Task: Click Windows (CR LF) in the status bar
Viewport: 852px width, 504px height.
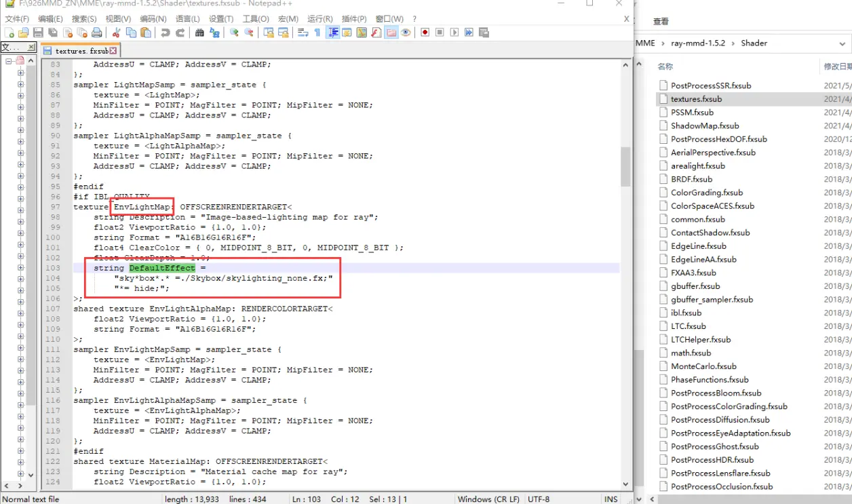Action: (488, 499)
